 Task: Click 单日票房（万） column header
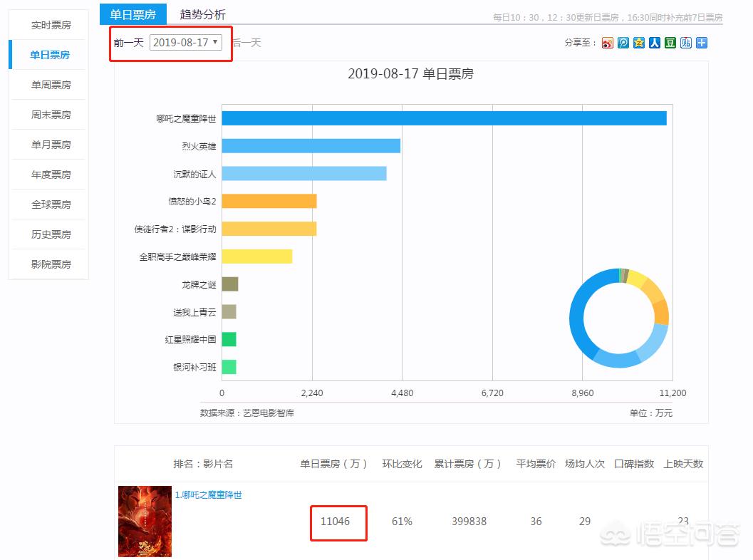point(334,464)
